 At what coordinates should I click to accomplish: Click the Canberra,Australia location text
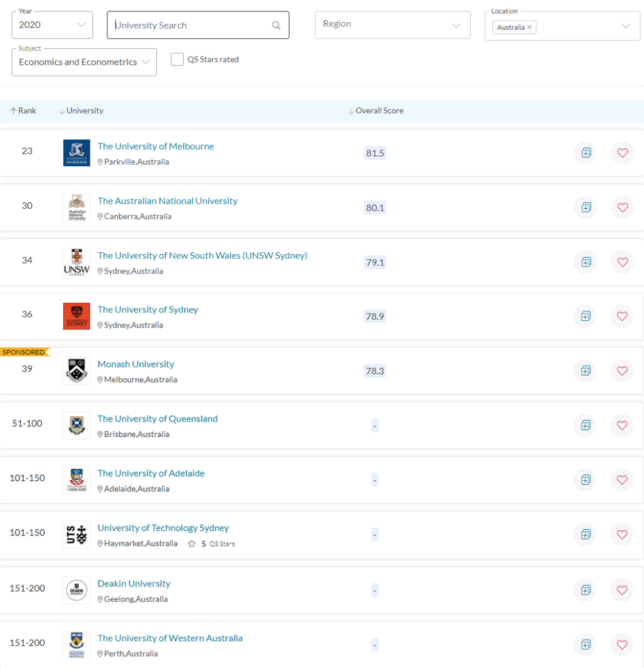tap(138, 217)
